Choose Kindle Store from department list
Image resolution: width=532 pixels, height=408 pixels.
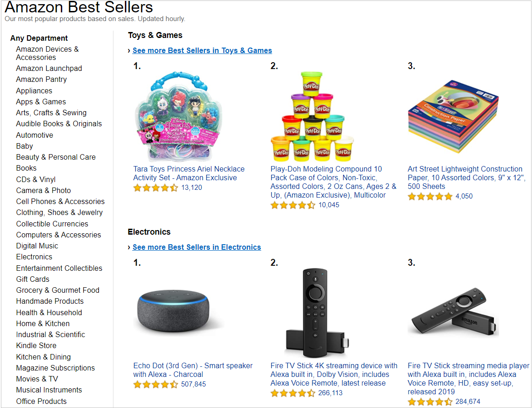(x=36, y=346)
